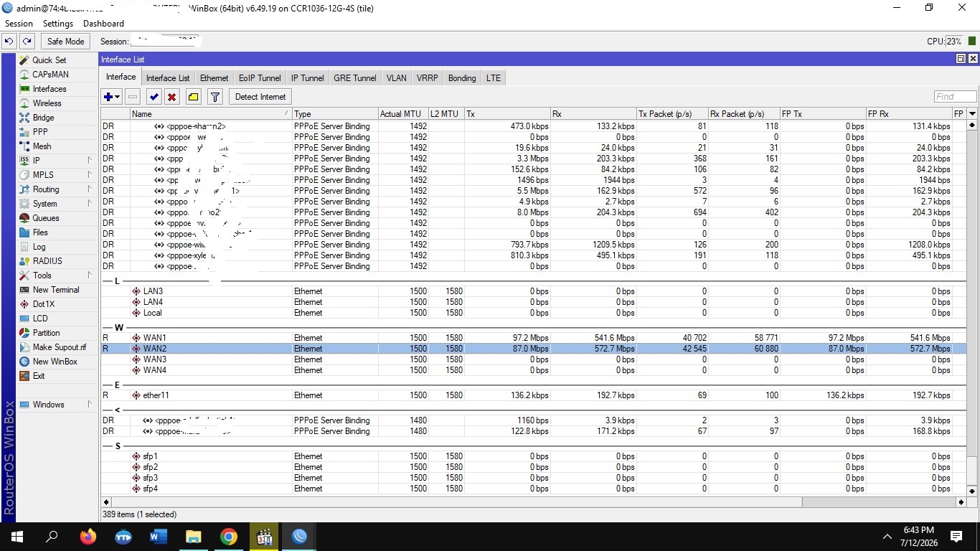
Task: Open Microsoft Word from the taskbar
Action: [x=159, y=537]
